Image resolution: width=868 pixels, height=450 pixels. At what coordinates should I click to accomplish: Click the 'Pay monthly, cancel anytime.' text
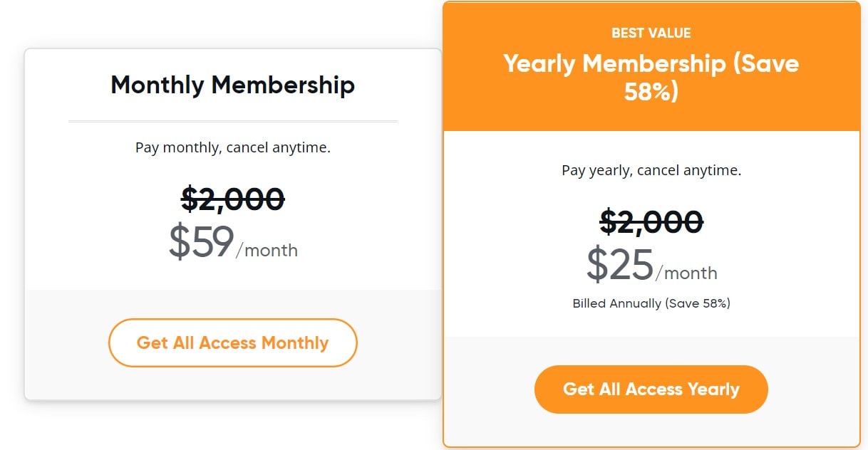(232, 148)
